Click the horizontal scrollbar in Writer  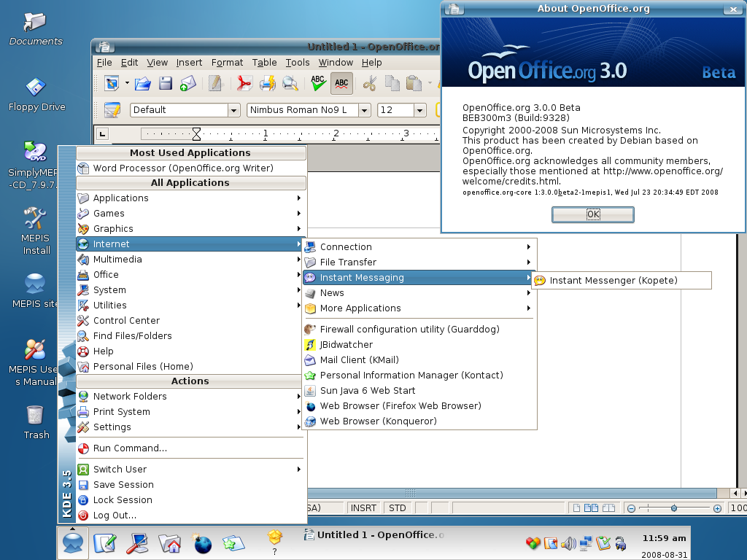click(x=513, y=494)
